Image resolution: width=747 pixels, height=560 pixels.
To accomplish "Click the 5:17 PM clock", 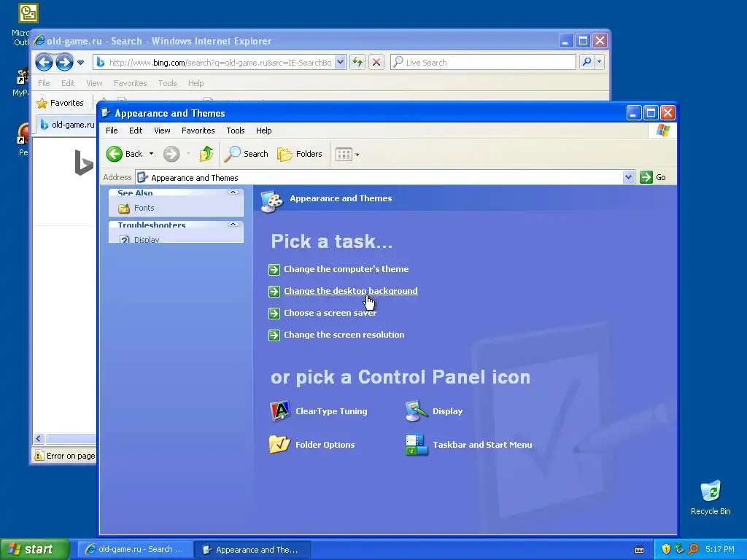I will (720, 549).
